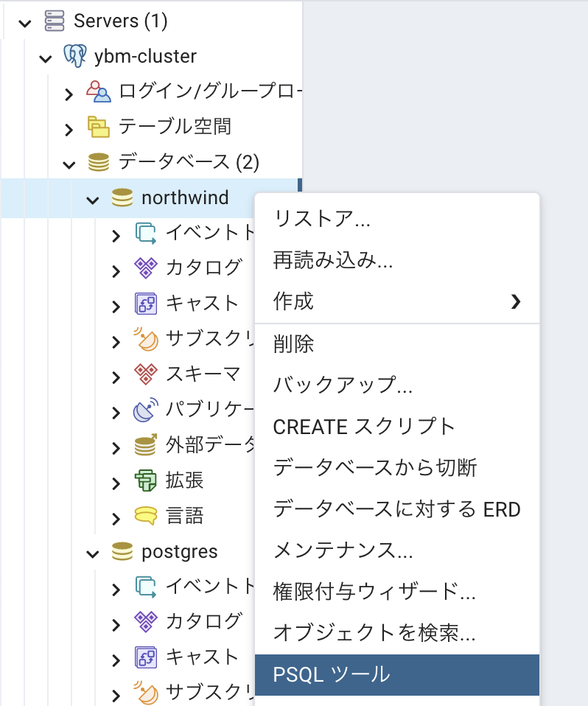Expand スキーマ under northwind

coord(116,377)
